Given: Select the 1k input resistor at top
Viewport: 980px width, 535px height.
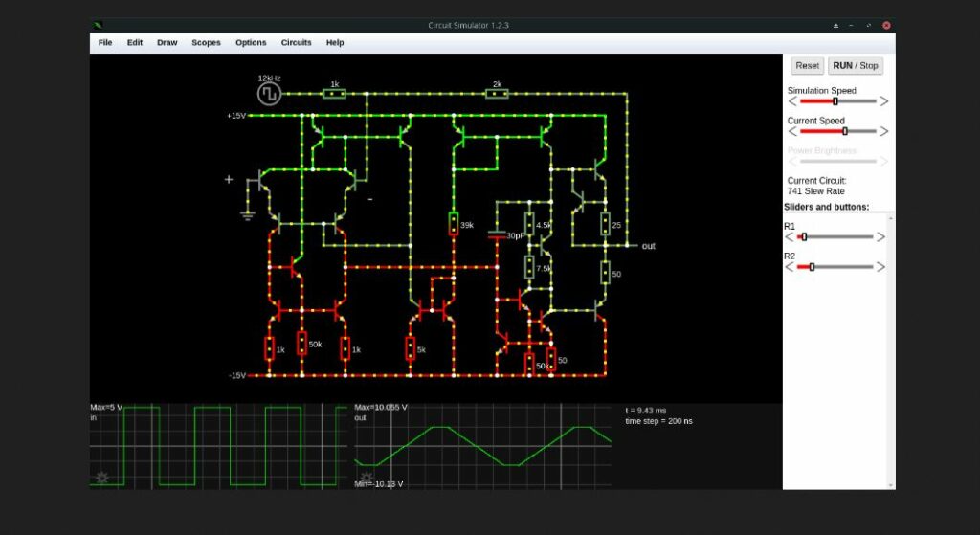Looking at the screenshot, I should 334,94.
